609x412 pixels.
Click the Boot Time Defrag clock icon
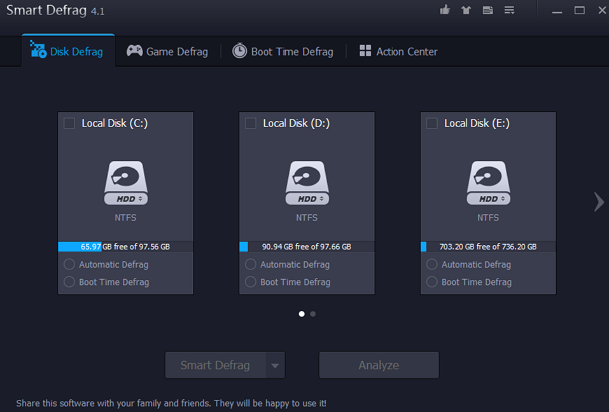tap(239, 51)
